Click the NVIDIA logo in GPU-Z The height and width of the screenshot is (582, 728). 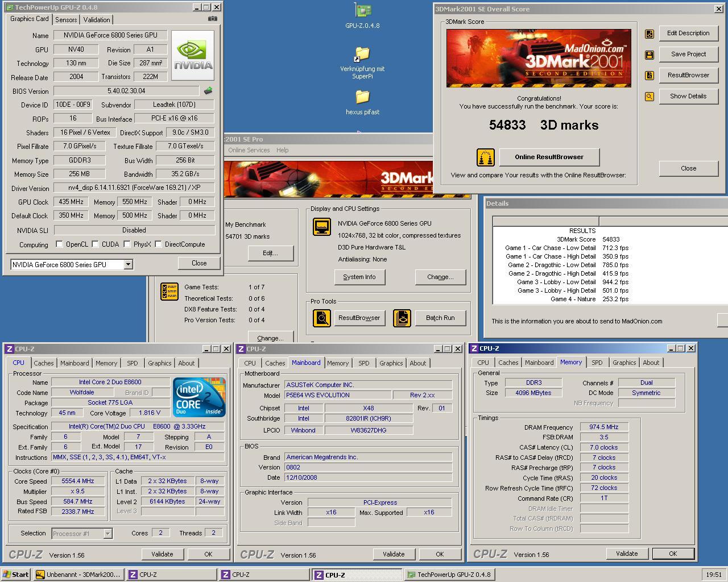[193, 55]
